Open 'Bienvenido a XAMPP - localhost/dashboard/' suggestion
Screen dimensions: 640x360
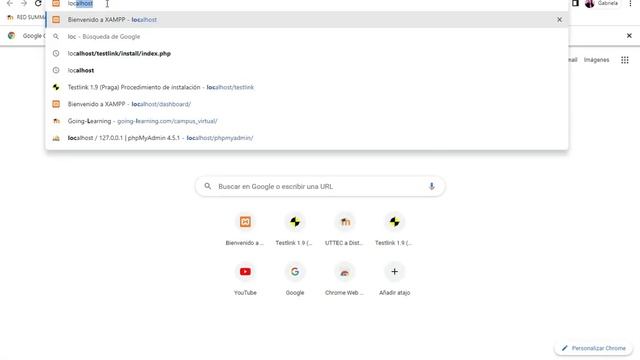tap(307, 104)
